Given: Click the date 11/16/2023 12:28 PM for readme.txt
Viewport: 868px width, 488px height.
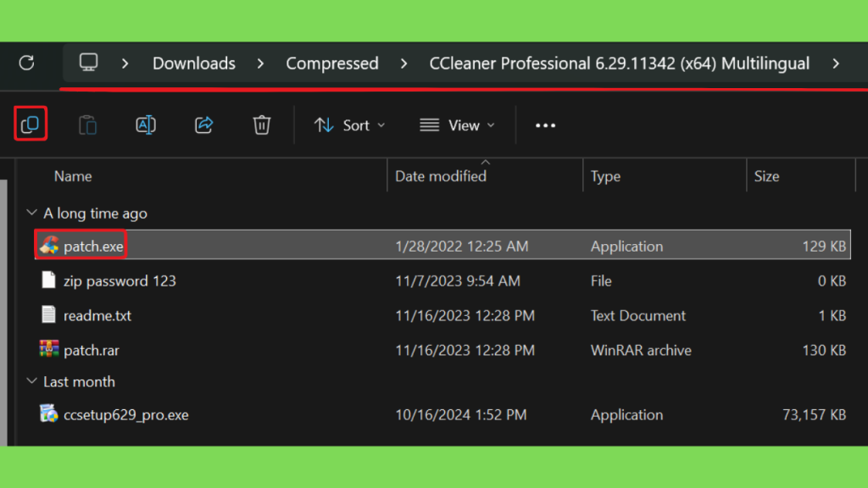Looking at the screenshot, I should [x=465, y=315].
